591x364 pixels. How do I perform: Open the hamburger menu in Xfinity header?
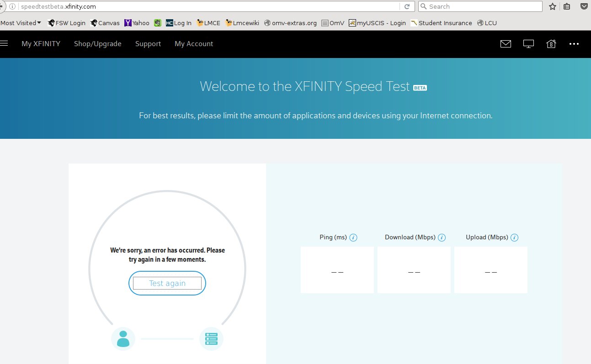tap(4, 44)
